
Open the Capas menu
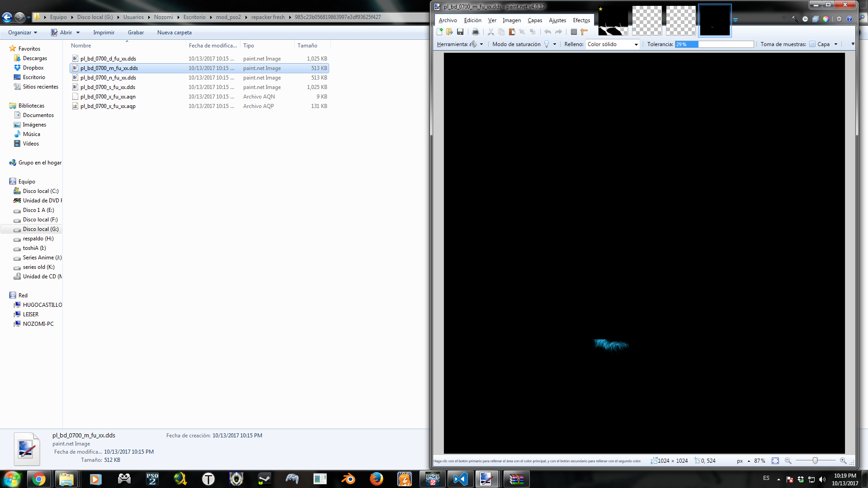tap(535, 20)
